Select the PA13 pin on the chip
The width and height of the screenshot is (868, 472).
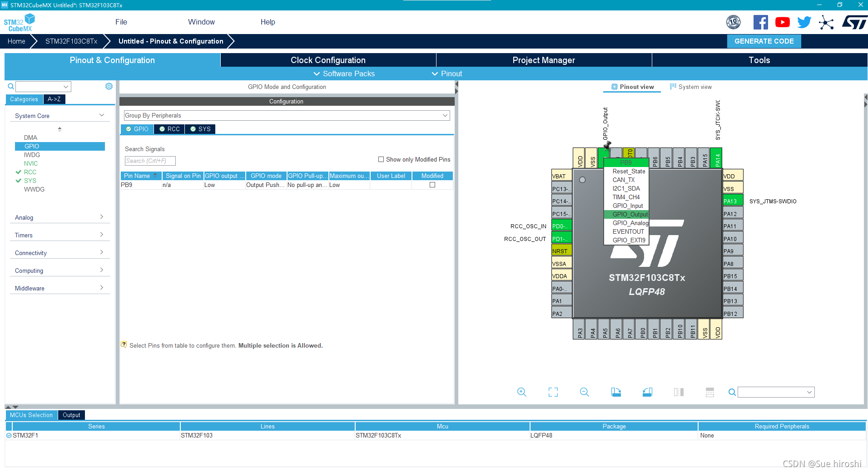tap(733, 201)
